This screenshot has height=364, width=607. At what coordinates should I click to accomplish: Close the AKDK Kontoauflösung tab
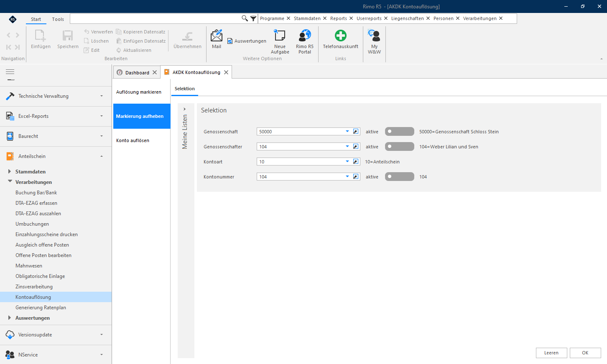point(226,72)
